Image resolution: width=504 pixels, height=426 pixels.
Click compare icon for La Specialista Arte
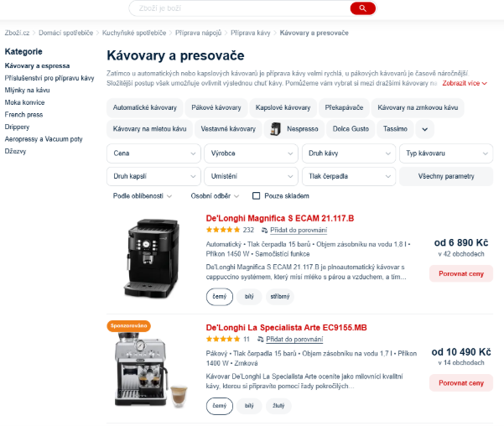(260, 339)
